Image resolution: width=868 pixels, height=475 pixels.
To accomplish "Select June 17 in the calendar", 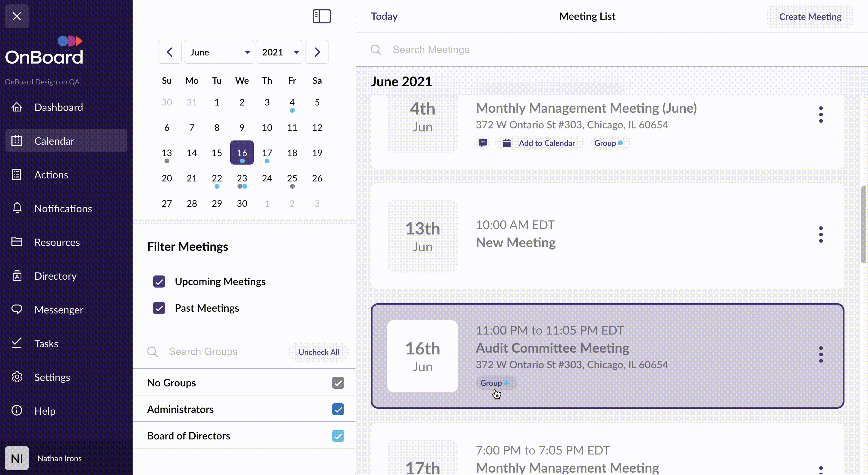I will (x=267, y=153).
